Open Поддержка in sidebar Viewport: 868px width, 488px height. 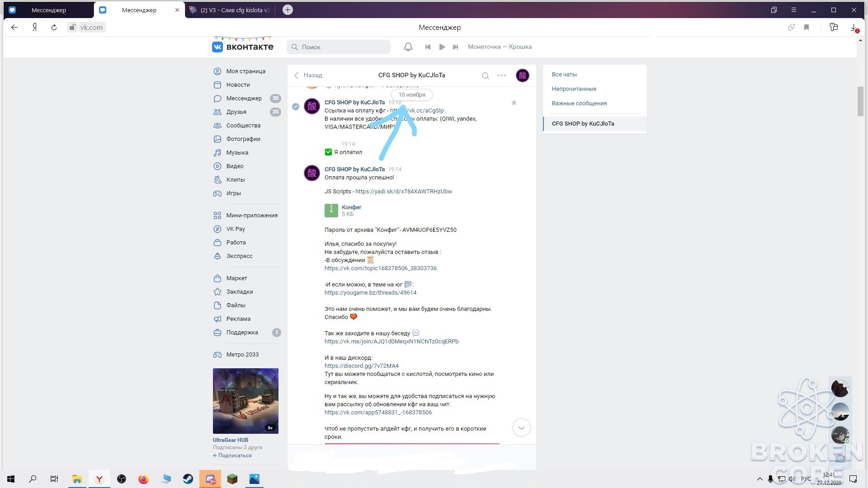(242, 333)
